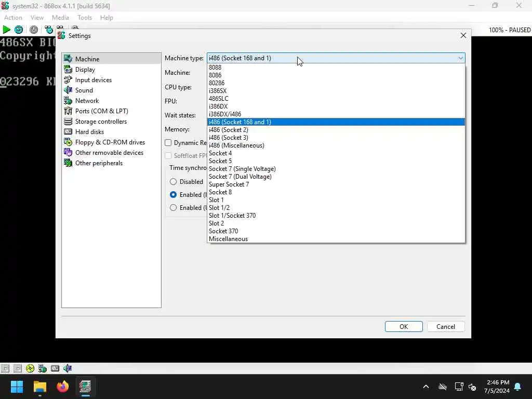Click Cancel in Settings dialog
Viewport: 532px width, 399px height.
click(445, 326)
